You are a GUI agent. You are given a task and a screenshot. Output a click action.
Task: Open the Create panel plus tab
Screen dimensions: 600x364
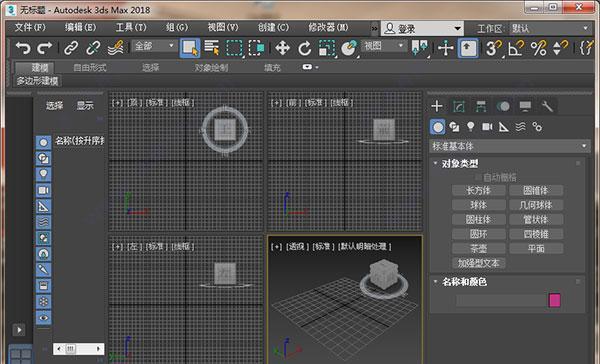pyautogui.click(x=437, y=106)
